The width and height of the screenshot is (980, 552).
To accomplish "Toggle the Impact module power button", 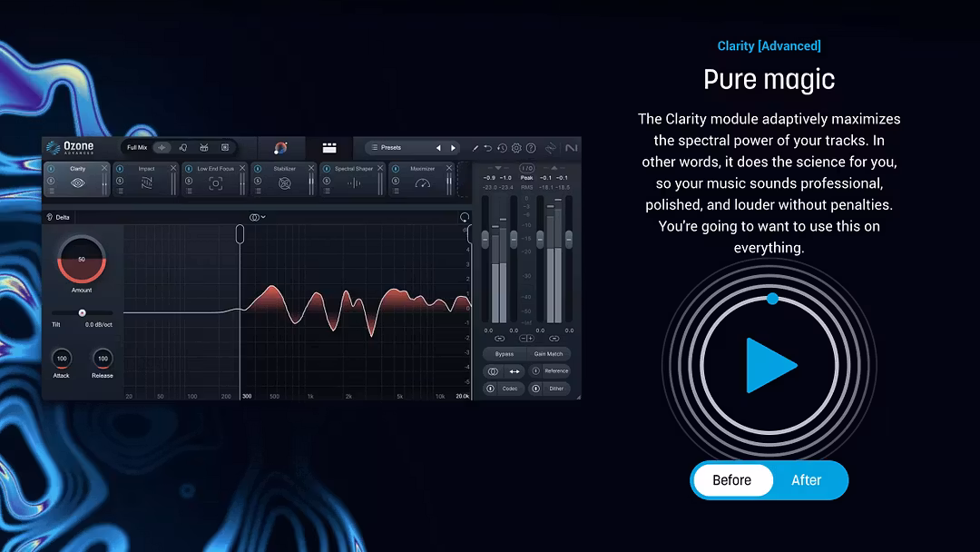I will tap(120, 169).
